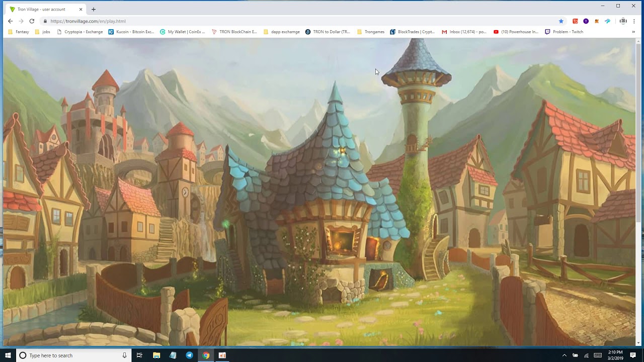The height and width of the screenshot is (362, 644).
Task: Open the orange recorder app taskbar icon
Action: tap(222, 355)
